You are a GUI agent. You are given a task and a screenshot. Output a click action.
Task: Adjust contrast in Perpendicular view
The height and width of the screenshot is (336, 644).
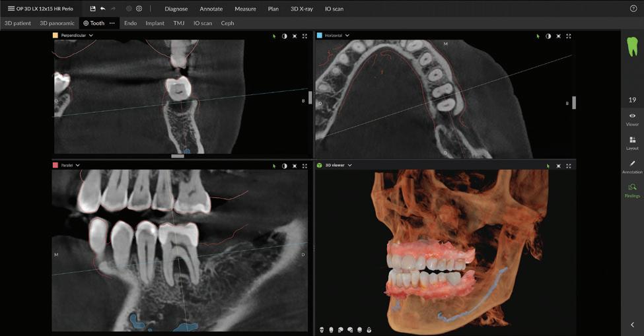click(284, 36)
